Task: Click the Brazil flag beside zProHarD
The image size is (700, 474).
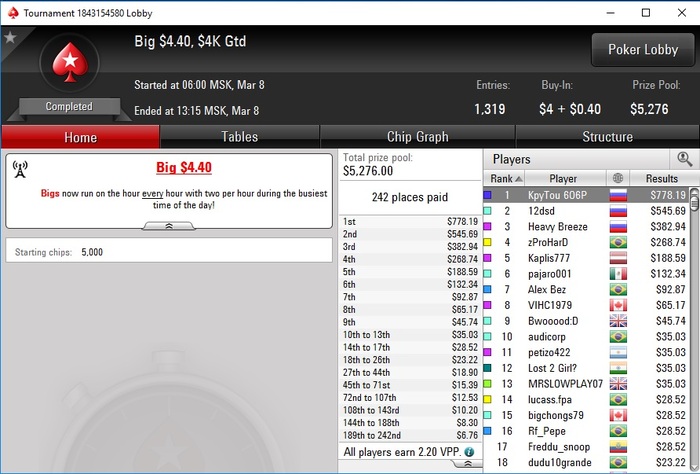Action: coord(618,242)
